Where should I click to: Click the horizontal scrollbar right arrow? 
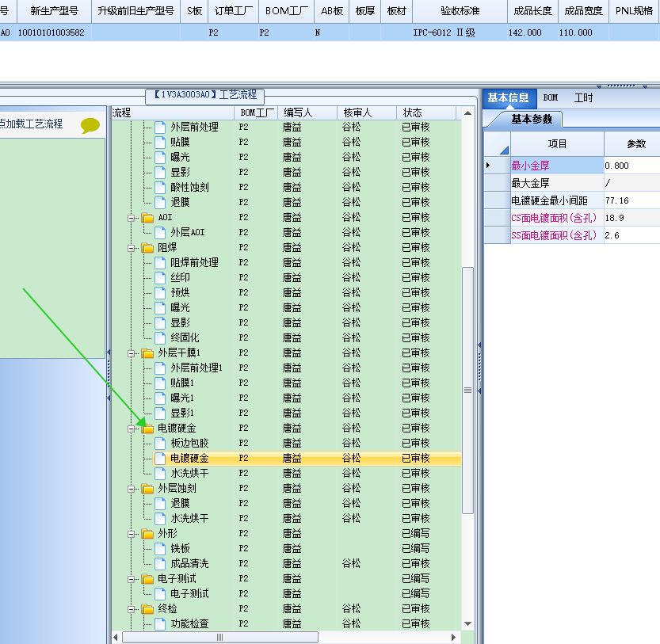453,637
